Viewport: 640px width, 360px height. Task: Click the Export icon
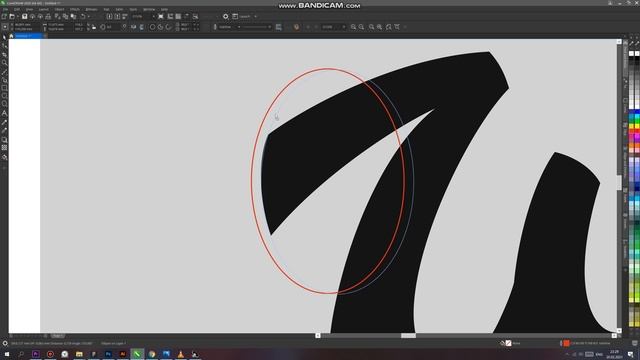117,16
